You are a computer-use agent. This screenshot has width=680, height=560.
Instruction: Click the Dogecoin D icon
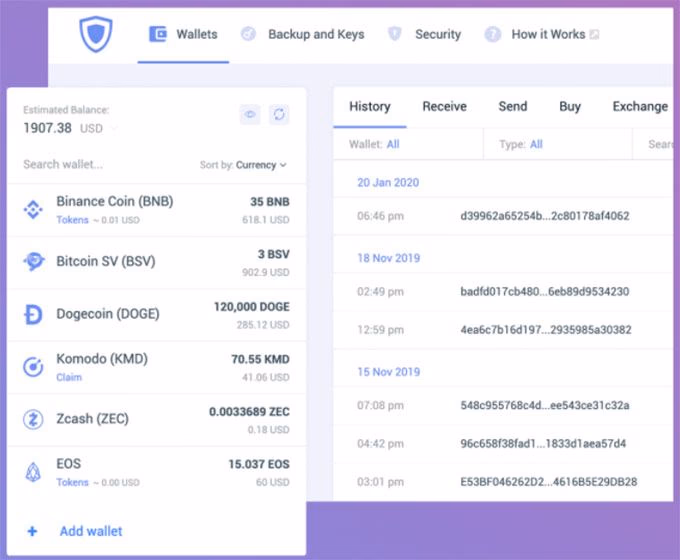tap(33, 314)
